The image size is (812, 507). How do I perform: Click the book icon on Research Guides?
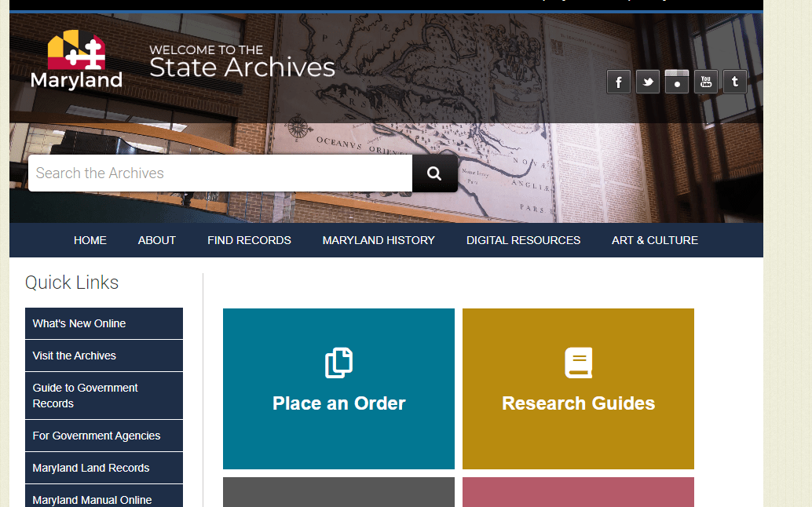pos(579,363)
